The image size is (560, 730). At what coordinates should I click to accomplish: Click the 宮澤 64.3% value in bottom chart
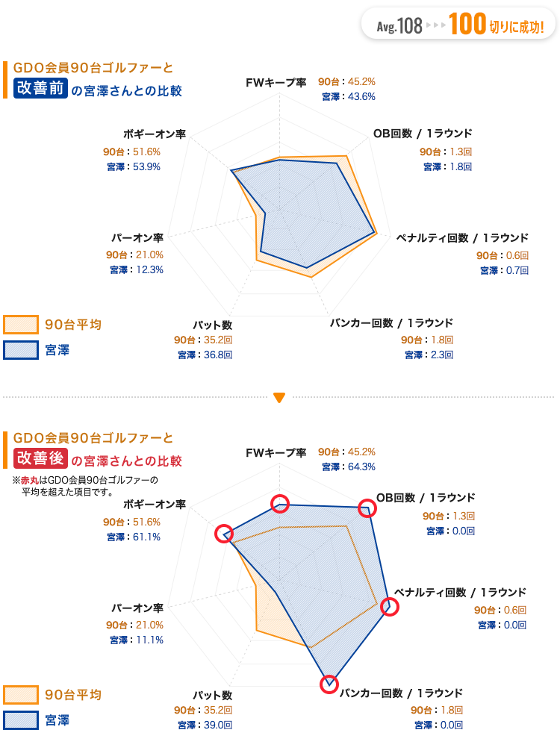[x=349, y=467]
